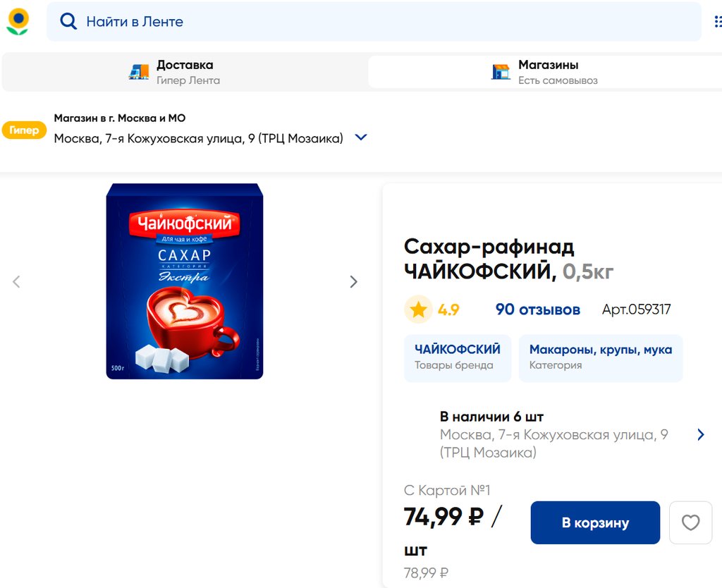Click the В корзину button
This screenshot has width=722, height=588.
pyautogui.click(x=595, y=522)
